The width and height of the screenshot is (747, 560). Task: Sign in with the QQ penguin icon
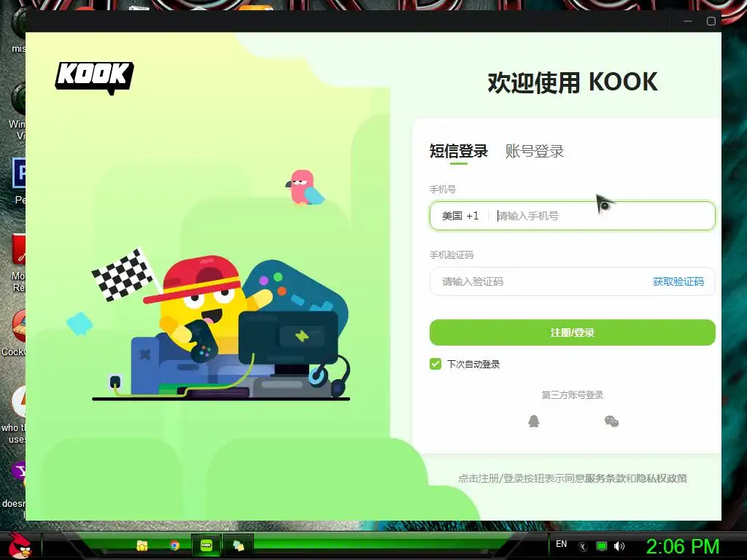(533, 421)
